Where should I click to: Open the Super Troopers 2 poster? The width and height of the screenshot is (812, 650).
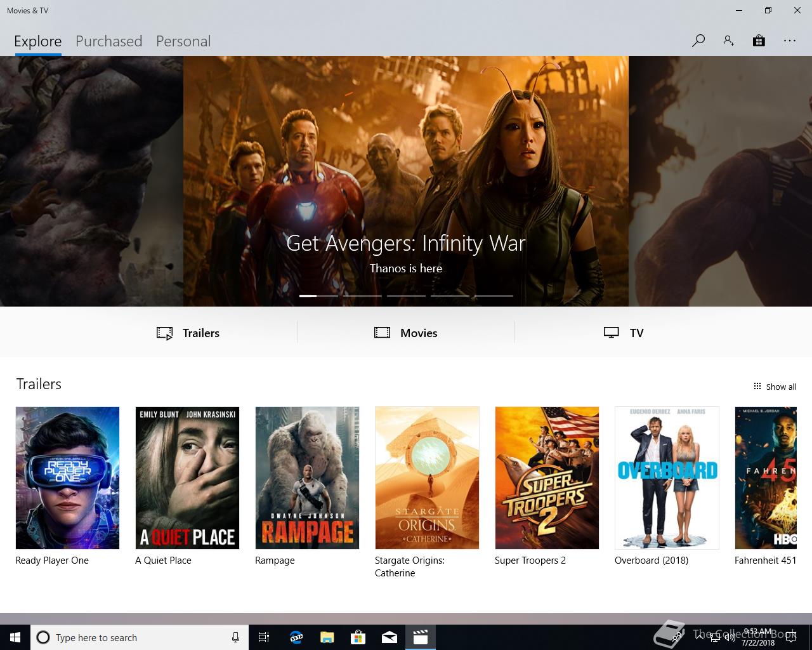point(547,478)
